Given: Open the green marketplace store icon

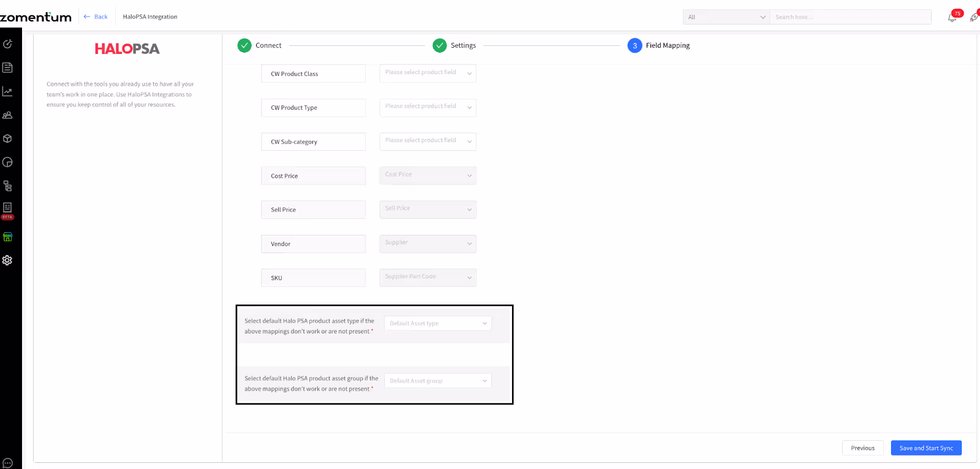Looking at the screenshot, I should click(7, 237).
